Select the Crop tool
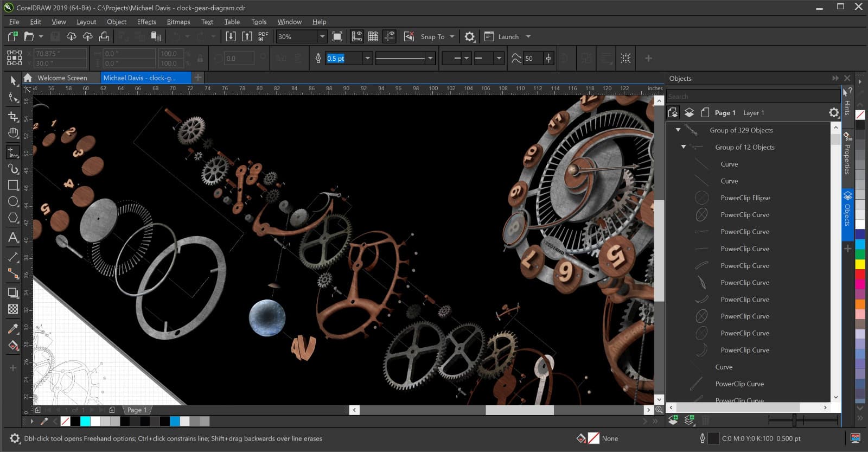Screen dimensions: 868x452 tap(13, 116)
